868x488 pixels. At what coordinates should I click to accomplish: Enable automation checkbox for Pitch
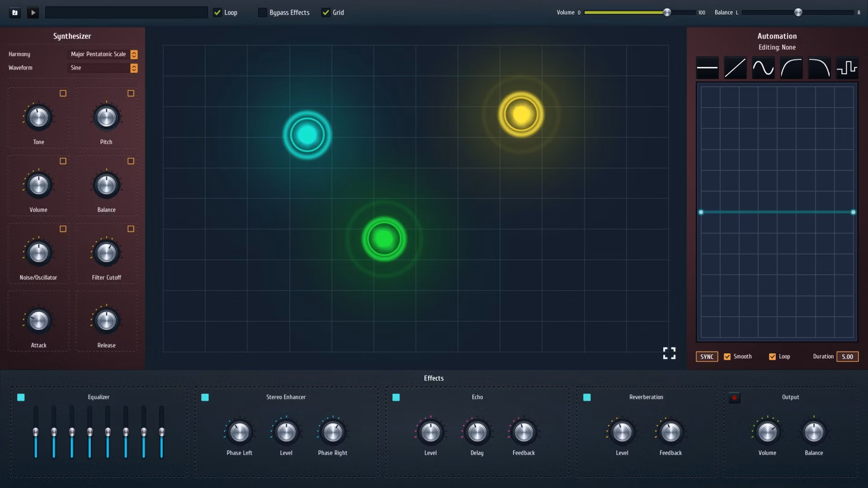[x=131, y=93]
